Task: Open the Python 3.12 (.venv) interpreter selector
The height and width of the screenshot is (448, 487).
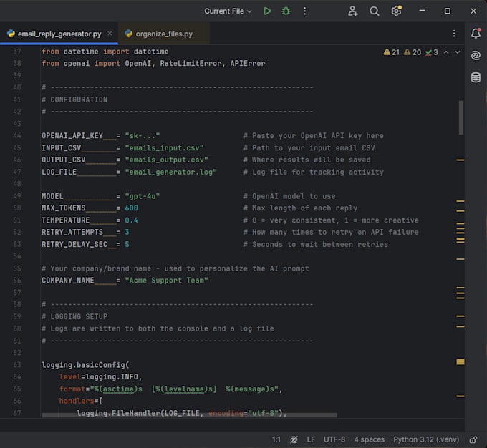Action: tap(426, 439)
